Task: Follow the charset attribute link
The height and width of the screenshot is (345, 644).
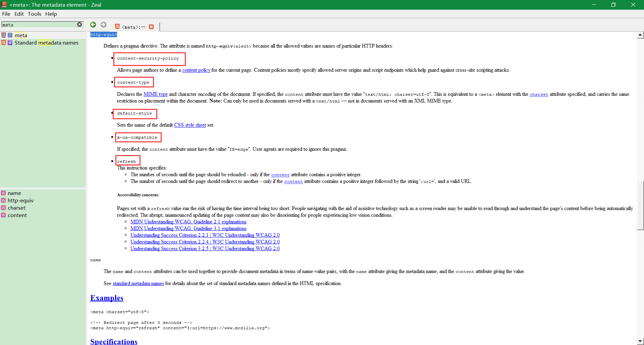Action: [x=539, y=94]
